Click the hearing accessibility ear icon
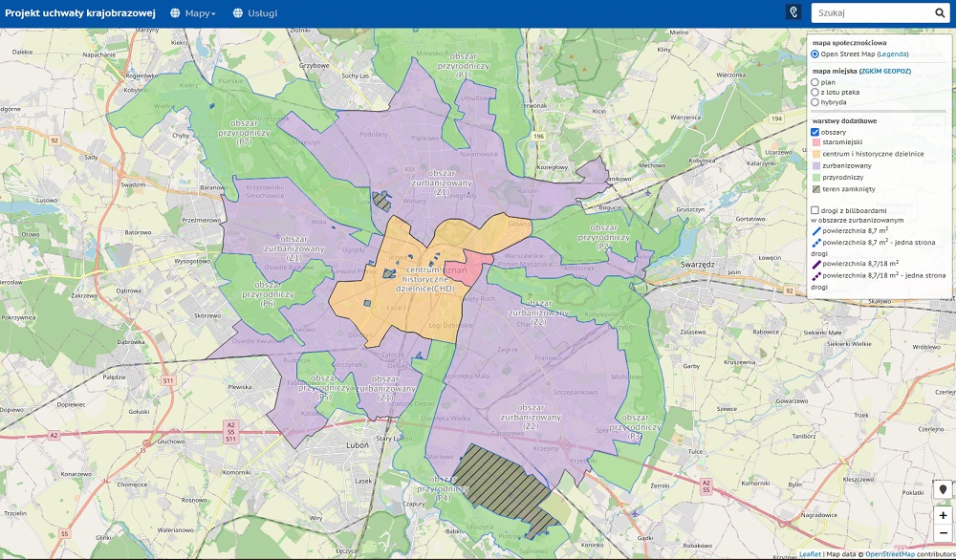The image size is (956, 560). [x=793, y=12]
